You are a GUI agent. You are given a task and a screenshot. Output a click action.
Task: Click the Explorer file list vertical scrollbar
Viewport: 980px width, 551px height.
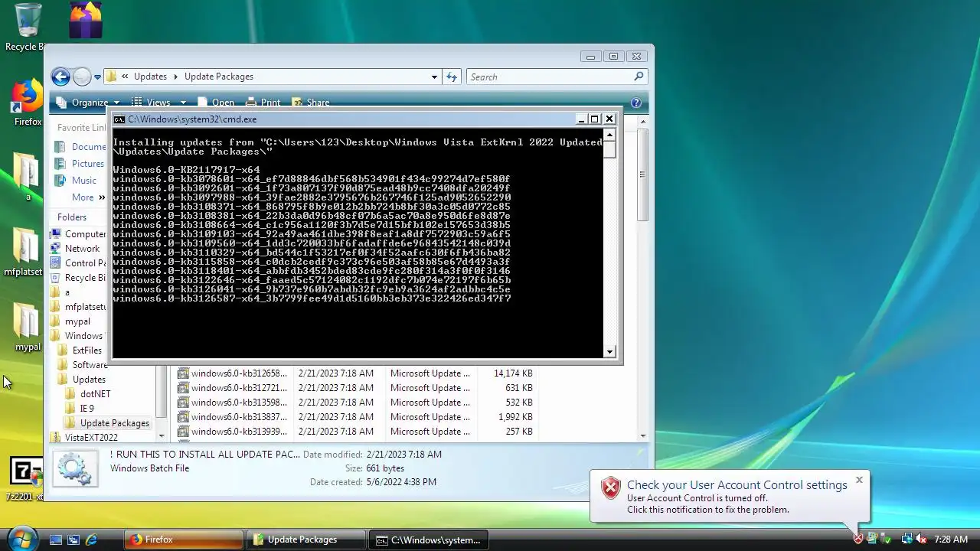[x=643, y=174]
